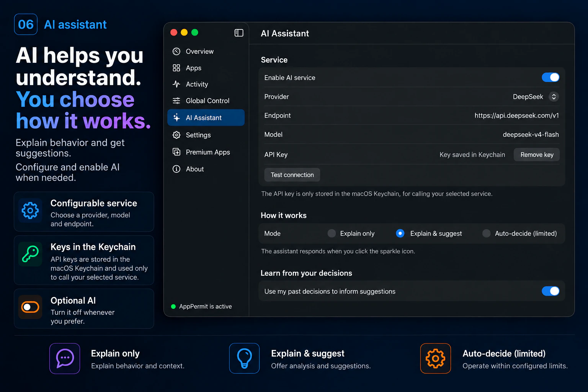
Task: Click the Model field deepseek-v4-flash
Action: pyautogui.click(x=531, y=135)
